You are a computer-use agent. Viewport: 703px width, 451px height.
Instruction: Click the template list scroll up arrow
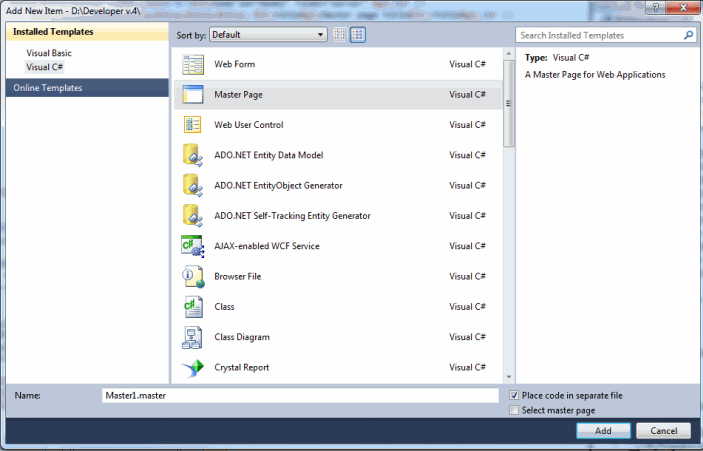tap(508, 54)
